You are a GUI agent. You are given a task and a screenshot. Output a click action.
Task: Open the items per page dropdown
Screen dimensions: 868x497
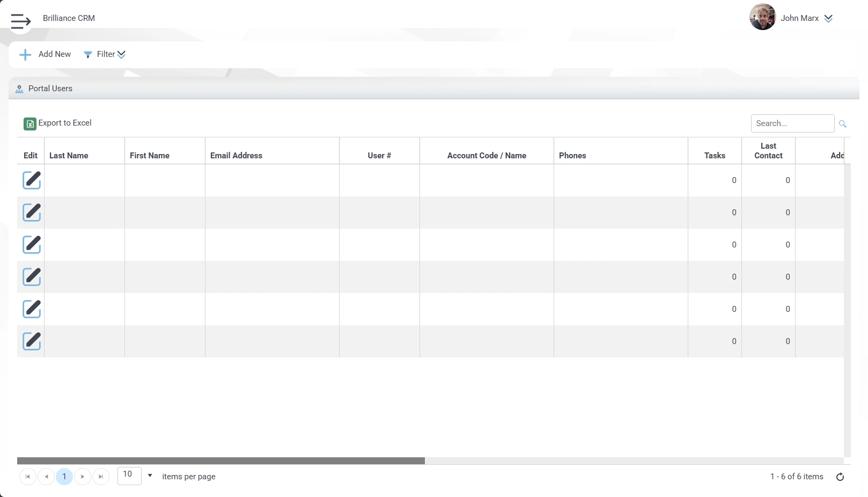(150, 476)
